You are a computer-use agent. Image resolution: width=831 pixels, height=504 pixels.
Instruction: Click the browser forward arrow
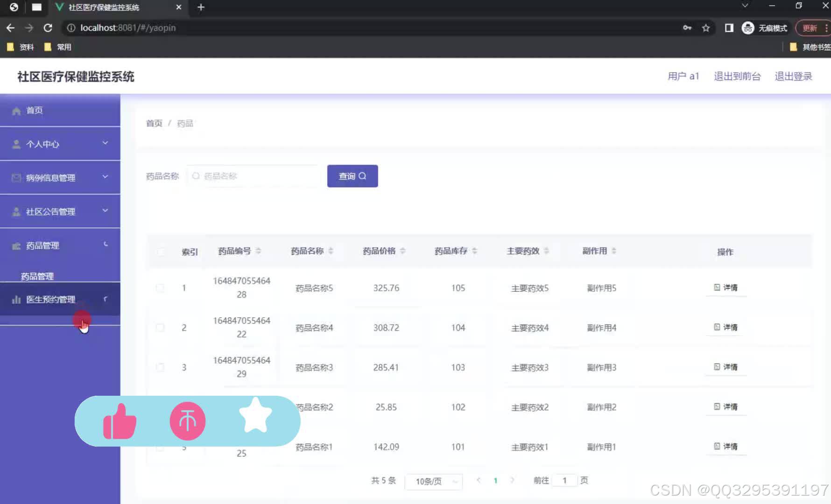[x=29, y=28]
